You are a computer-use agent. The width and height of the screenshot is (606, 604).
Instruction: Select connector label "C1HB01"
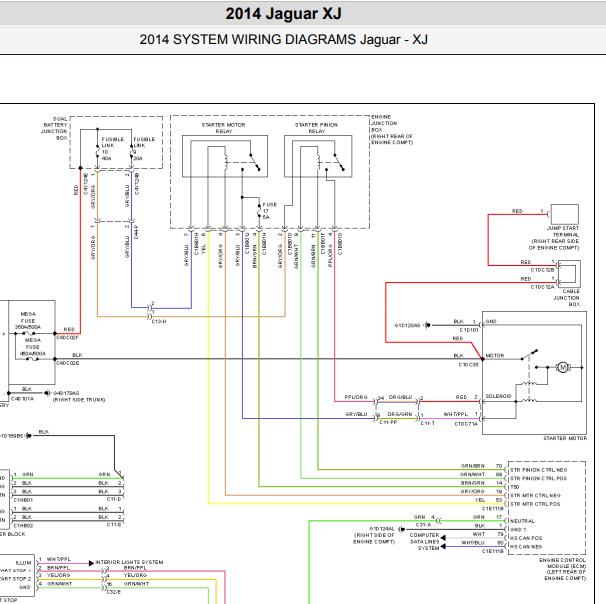23,500
